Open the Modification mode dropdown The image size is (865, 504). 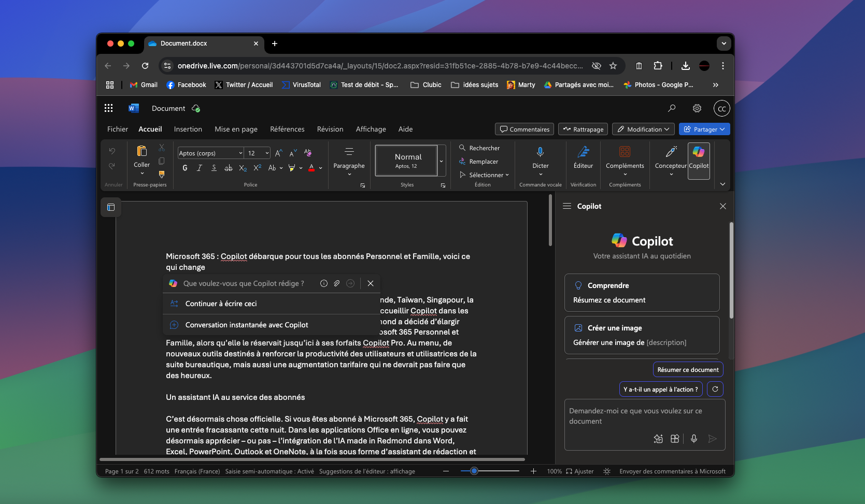[x=643, y=129]
